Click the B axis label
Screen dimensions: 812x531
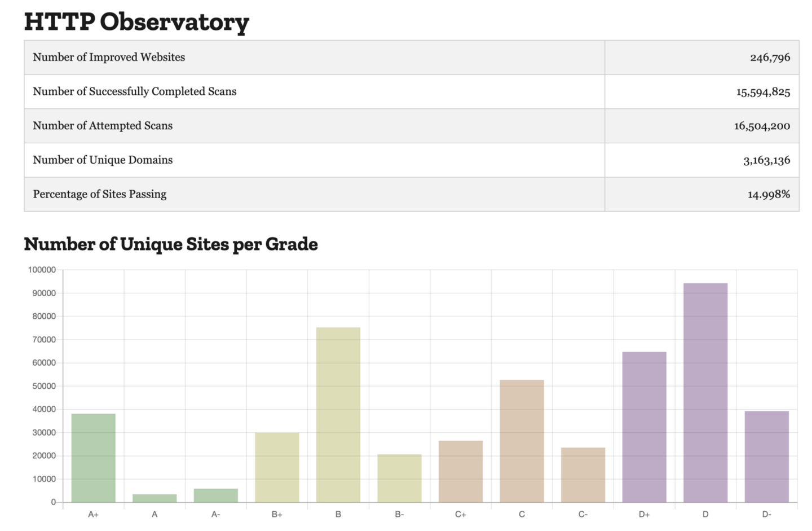tap(338, 514)
